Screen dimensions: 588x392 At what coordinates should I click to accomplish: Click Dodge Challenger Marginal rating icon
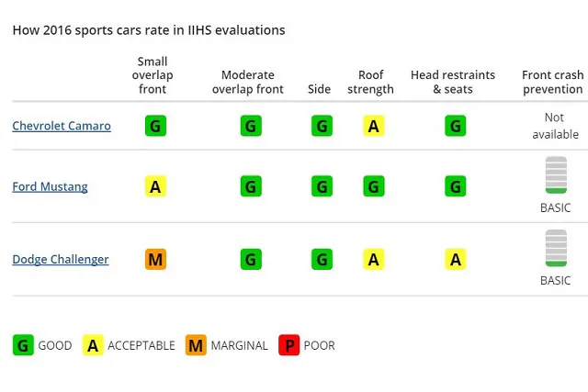pos(156,259)
